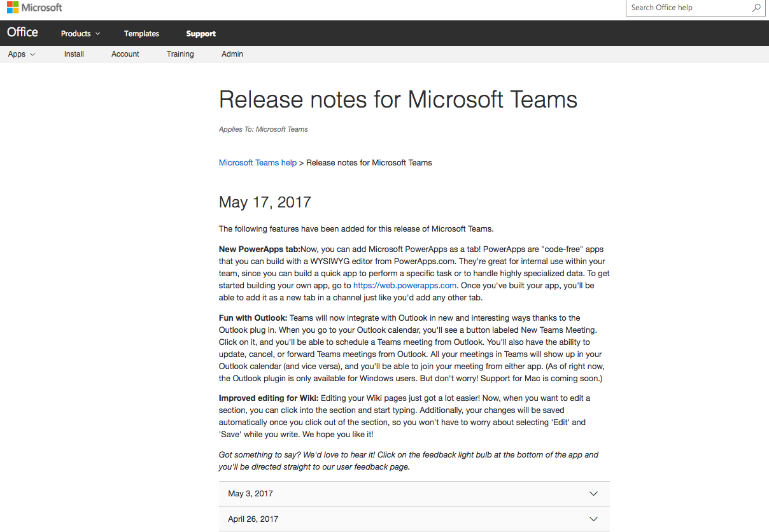
Task: Click the May 17, 2017 heading
Action: (265, 202)
